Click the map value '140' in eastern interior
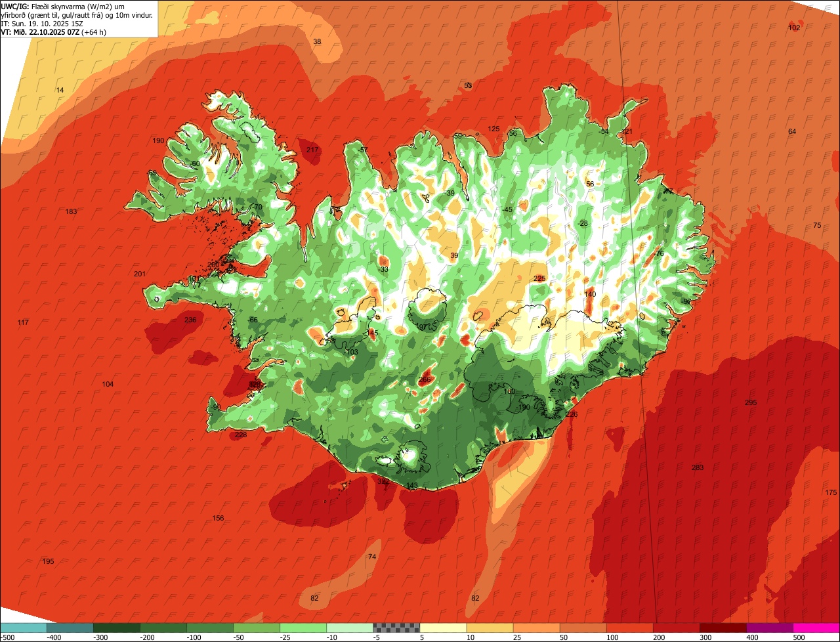The width and height of the screenshot is (840, 642). pyautogui.click(x=590, y=294)
